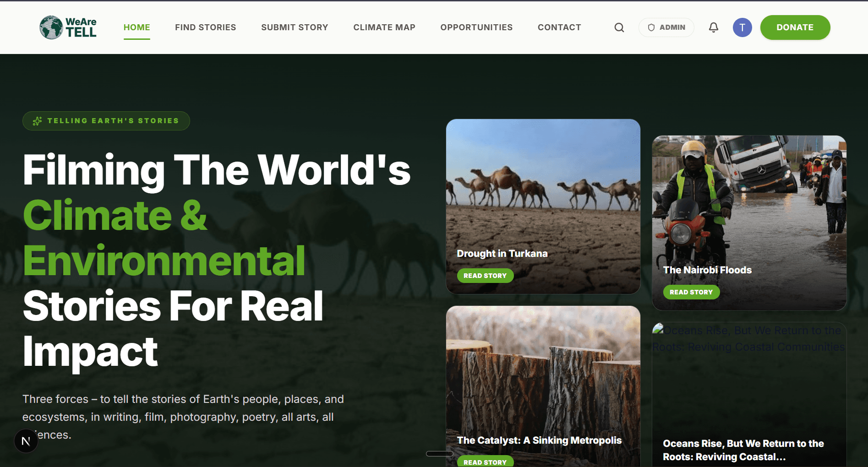Image resolution: width=868 pixels, height=467 pixels.
Task: Read story for The Nairobi Floods
Action: 691,292
